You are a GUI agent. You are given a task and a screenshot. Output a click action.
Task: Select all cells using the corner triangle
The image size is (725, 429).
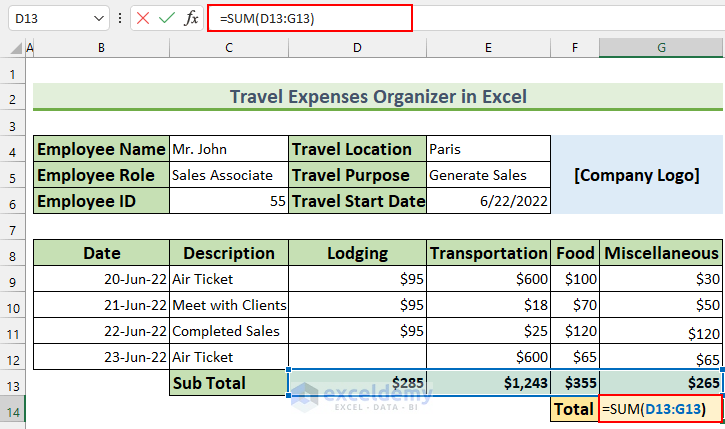click(17, 48)
